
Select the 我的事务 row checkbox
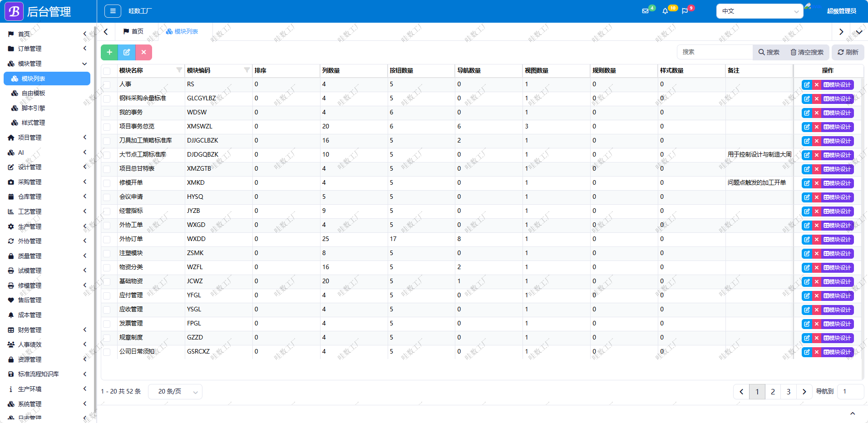(x=107, y=113)
